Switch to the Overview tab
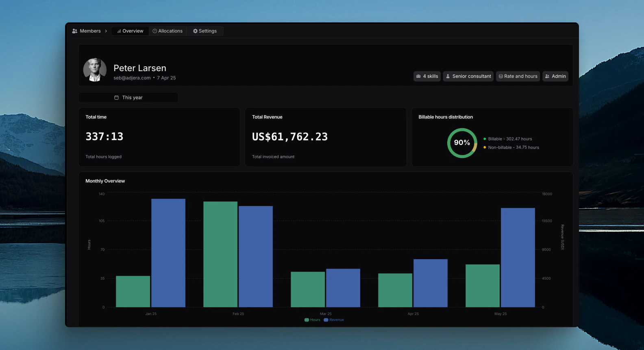 [x=130, y=31]
